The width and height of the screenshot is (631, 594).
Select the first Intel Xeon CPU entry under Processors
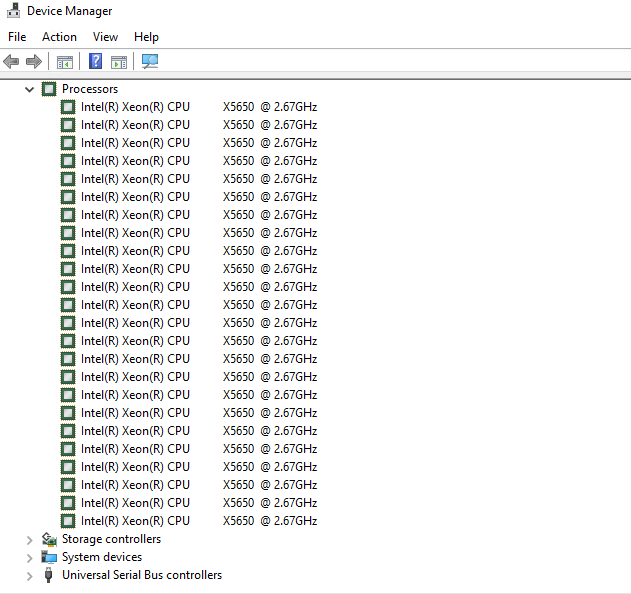pos(199,107)
